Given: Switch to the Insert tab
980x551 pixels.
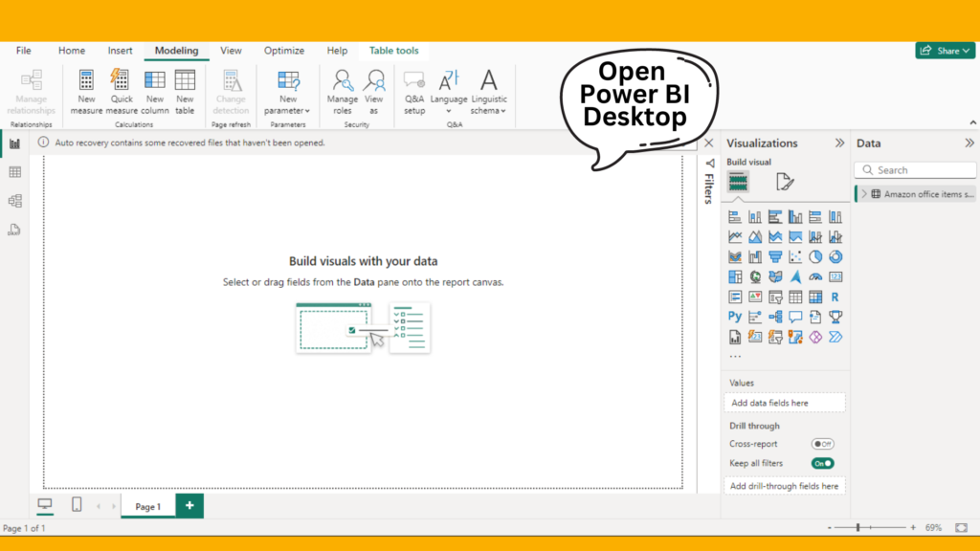Looking at the screenshot, I should coord(120,51).
